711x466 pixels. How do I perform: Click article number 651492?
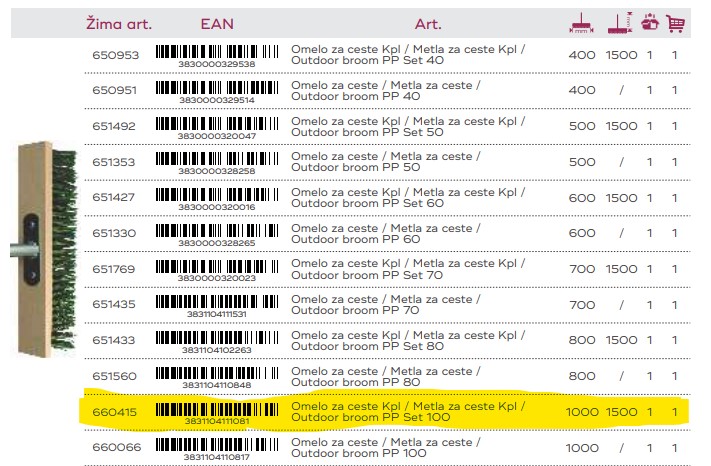pos(114,126)
